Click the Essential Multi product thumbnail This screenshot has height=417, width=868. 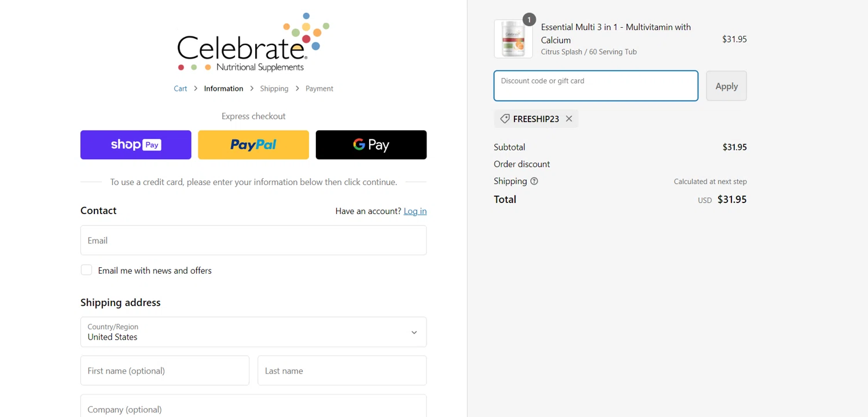pyautogui.click(x=513, y=39)
